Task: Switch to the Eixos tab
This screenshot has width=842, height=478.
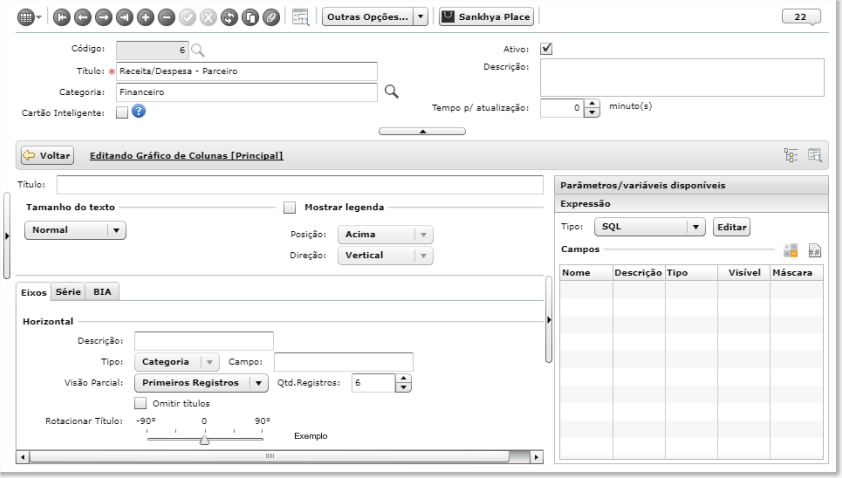Action: pyautogui.click(x=33, y=292)
